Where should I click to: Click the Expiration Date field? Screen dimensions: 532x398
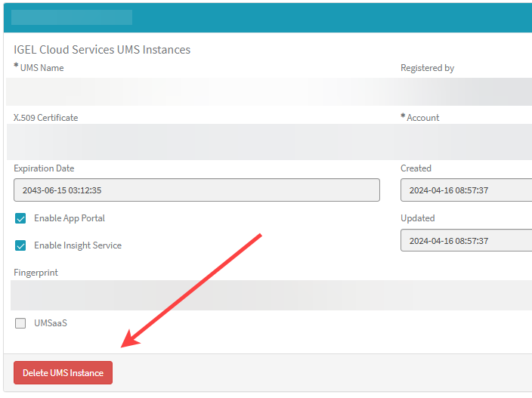tap(196, 190)
